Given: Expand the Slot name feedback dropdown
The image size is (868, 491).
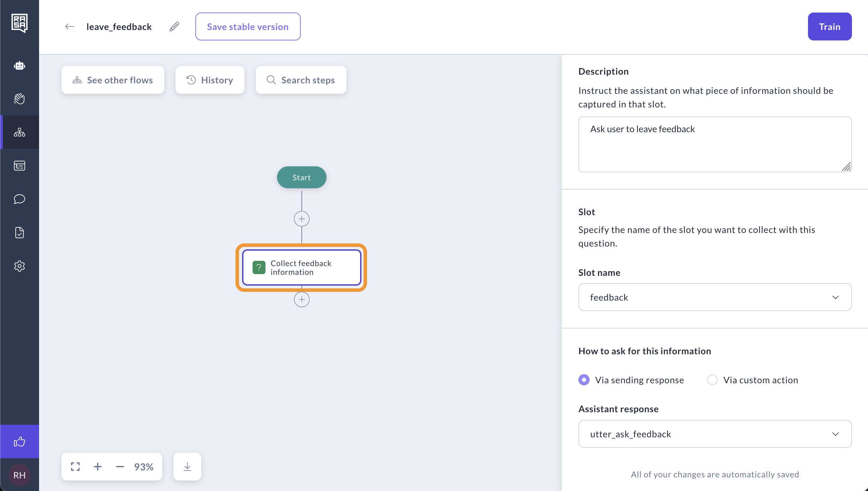Looking at the screenshot, I should click(x=715, y=297).
